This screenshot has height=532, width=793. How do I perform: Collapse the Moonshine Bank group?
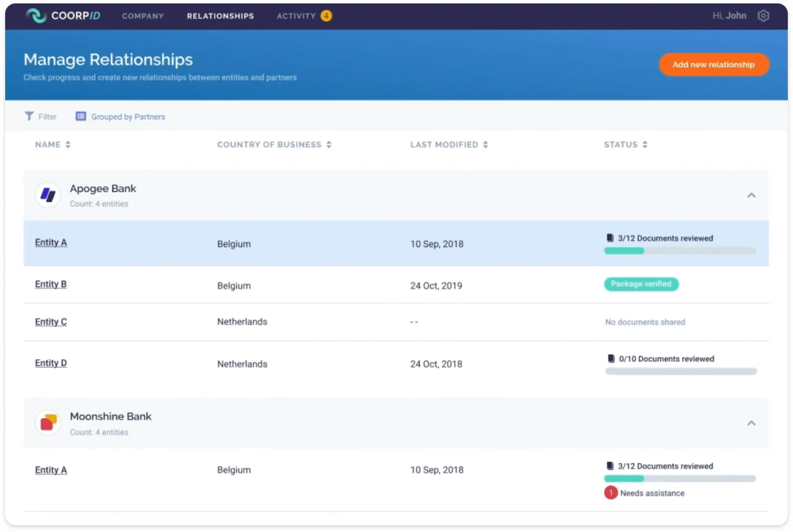(x=751, y=423)
